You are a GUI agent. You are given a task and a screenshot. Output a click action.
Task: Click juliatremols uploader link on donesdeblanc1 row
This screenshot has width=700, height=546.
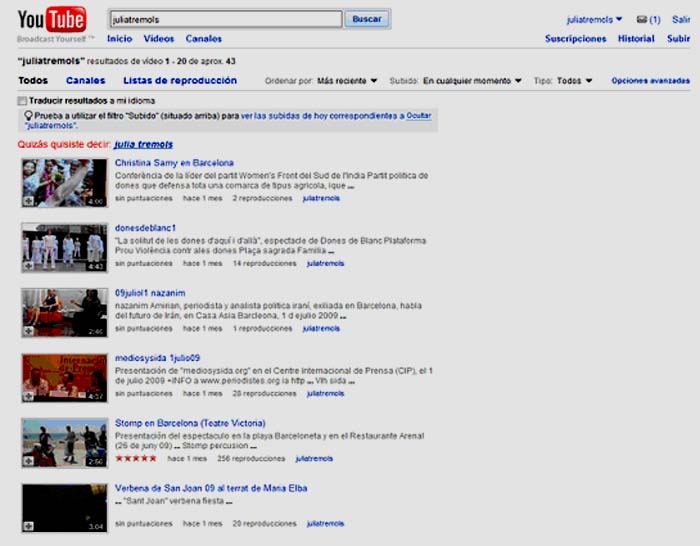coord(325,263)
